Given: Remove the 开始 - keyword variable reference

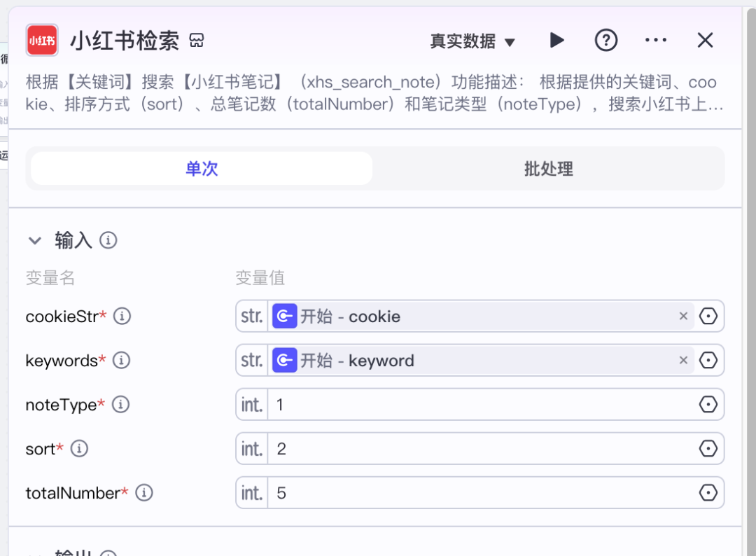Looking at the screenshot, I should pyautogui.click(x=684, y=361).
